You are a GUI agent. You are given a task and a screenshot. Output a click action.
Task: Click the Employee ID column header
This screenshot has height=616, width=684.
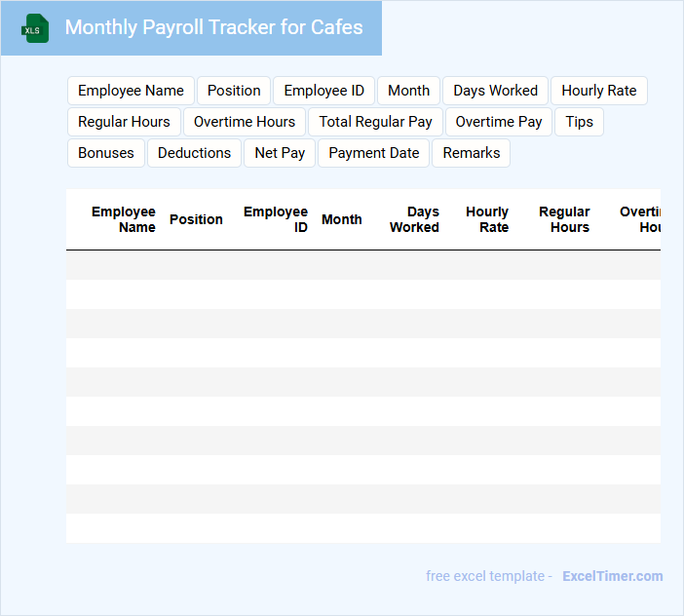[x=276, y=219]
